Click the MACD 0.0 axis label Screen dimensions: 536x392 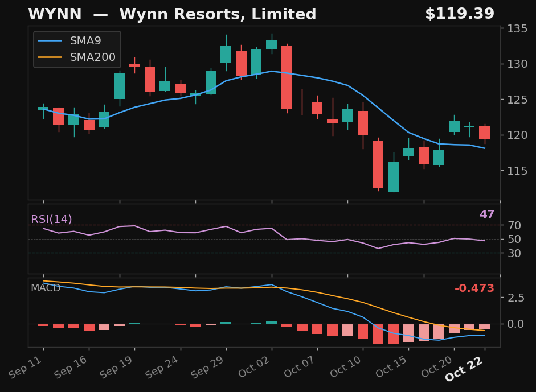coord(515,324)
